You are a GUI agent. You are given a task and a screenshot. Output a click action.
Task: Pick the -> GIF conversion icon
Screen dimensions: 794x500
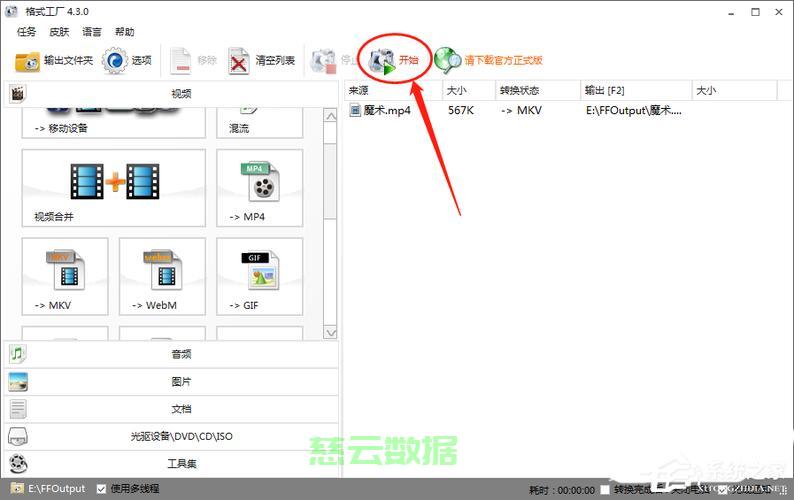[x=259, y=277]
